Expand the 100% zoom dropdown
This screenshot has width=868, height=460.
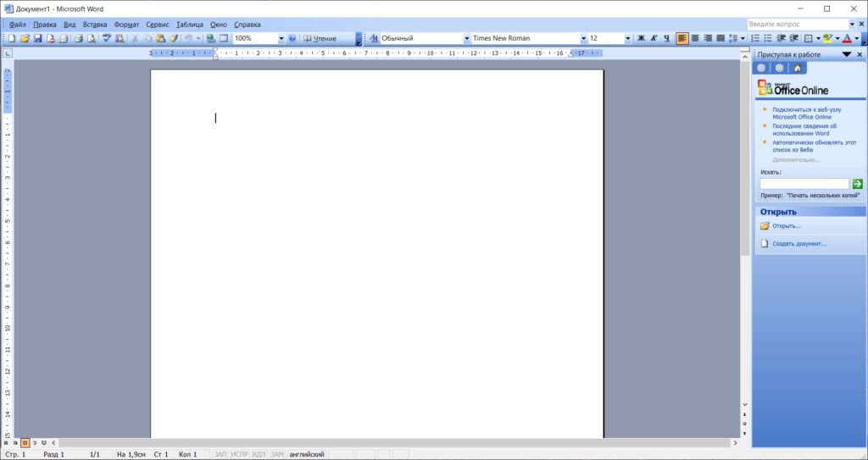tap(281, 38)
